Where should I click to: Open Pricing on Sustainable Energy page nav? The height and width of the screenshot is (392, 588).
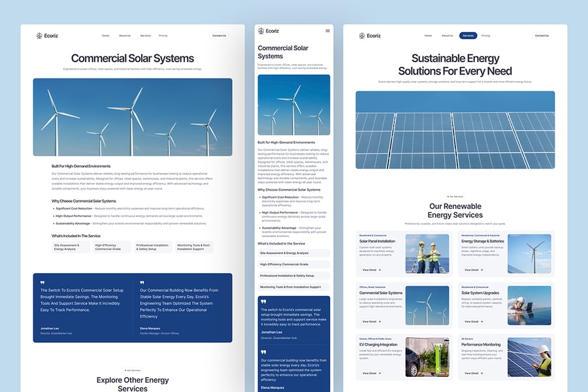(485, 36)
